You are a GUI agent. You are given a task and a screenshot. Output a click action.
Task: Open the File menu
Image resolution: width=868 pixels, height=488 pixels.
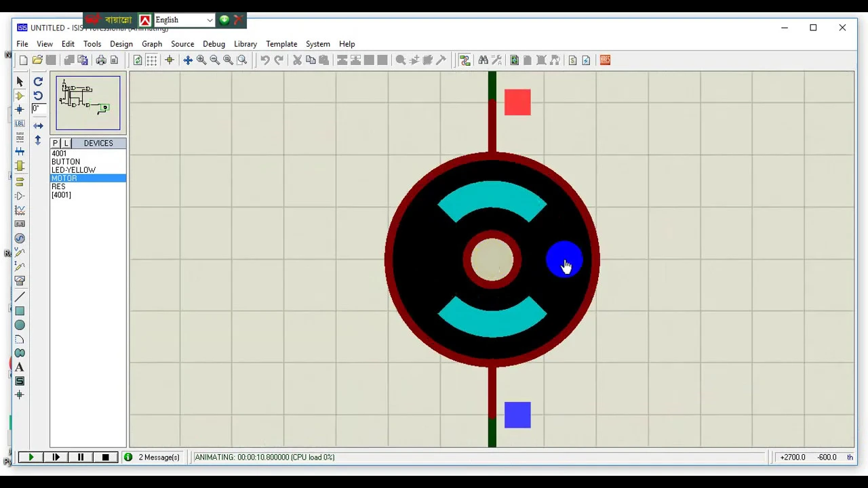point(22,44)
